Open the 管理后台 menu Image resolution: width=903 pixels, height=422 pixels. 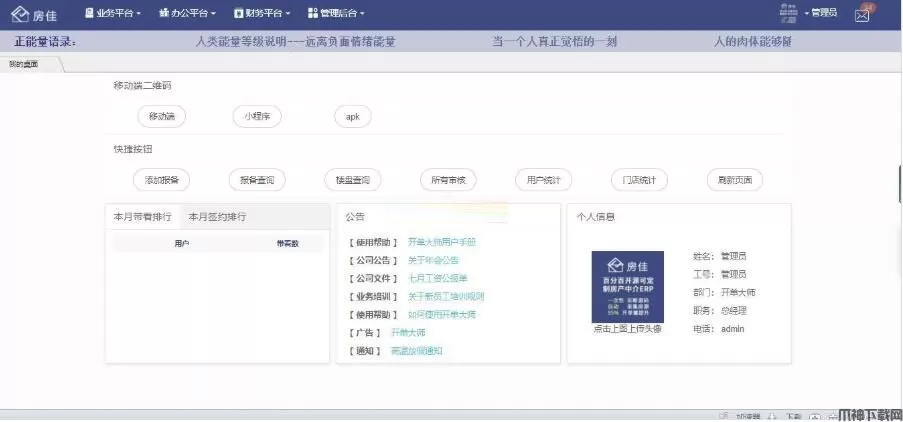tap(336, 14)
